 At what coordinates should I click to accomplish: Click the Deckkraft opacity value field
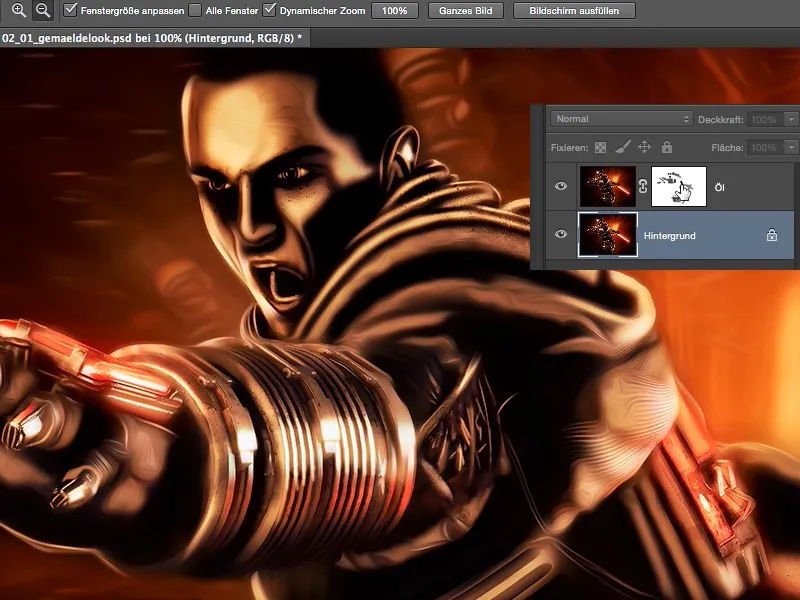[766, 119]
